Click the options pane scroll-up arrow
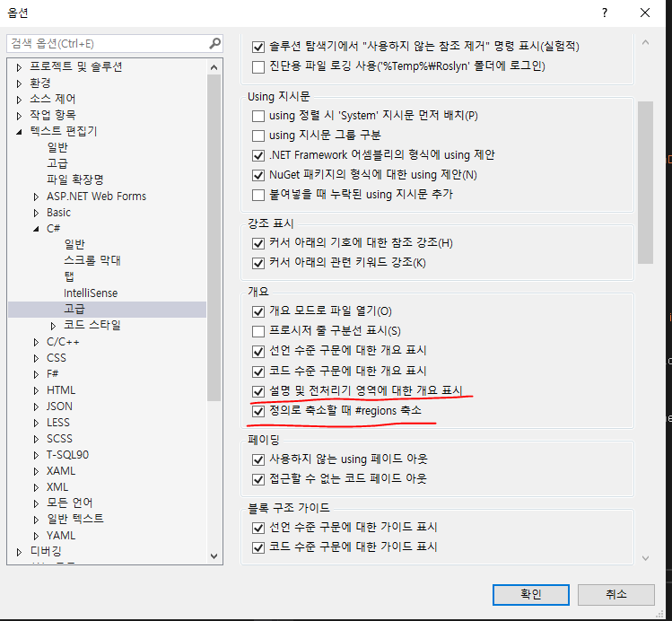This screenshot has width=672, height=621. [x=645, y=42]
